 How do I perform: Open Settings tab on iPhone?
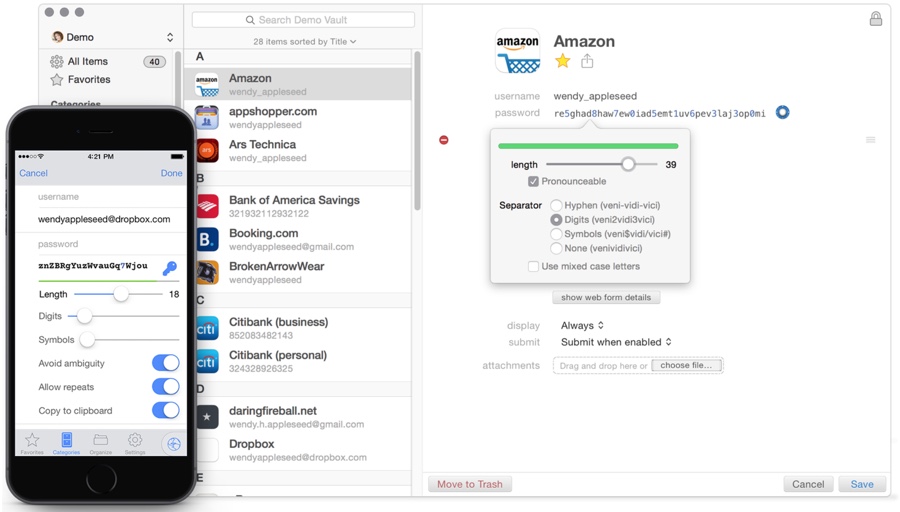pos(135,443)
